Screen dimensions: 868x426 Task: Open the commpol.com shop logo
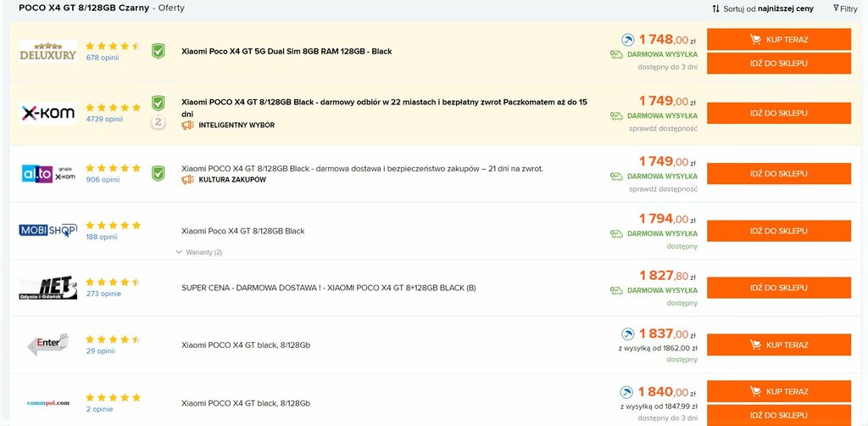pyautogui.click(x=47, y=403)
